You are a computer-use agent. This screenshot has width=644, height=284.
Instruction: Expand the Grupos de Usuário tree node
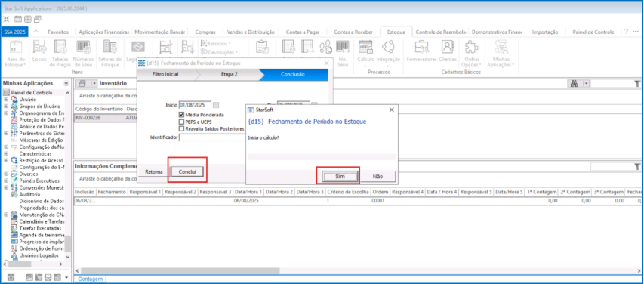(x=6, y=106)
